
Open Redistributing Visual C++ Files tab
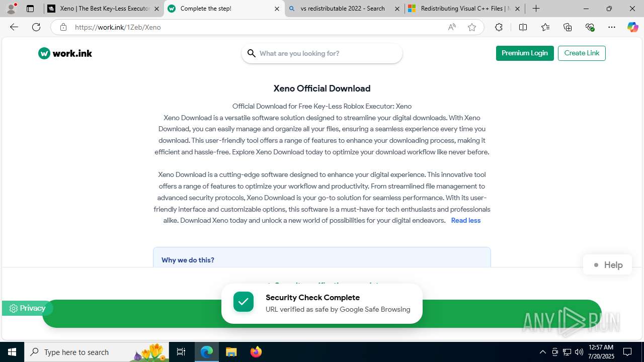click(464, 9)
